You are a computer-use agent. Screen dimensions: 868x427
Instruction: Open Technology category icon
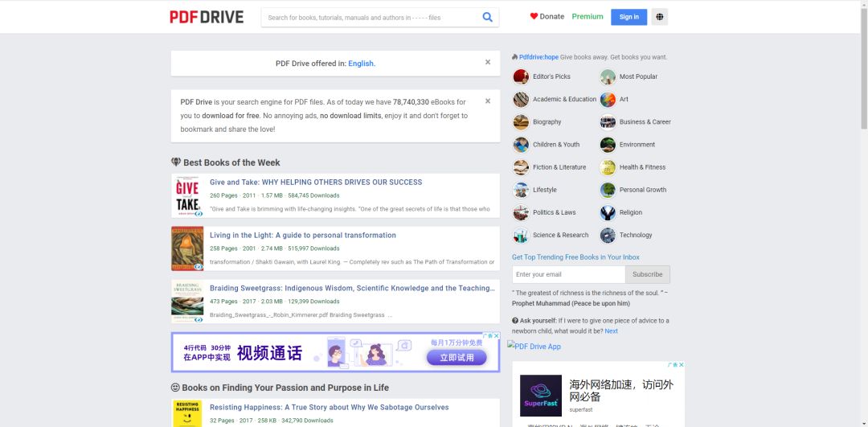608,236
